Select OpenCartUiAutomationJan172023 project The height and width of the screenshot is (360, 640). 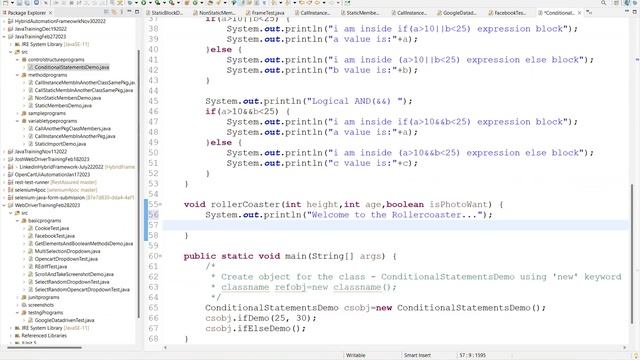pos(52,174)
